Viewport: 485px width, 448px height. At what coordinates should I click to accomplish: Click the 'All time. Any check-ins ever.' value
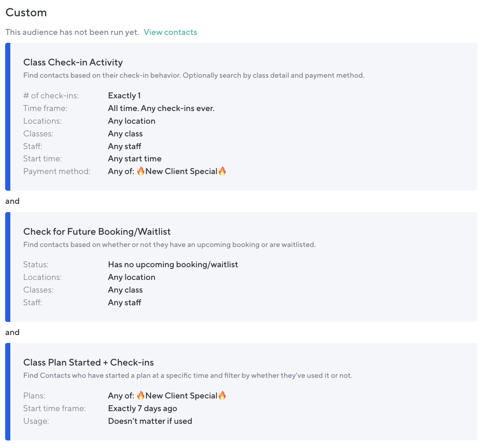[x=161, y=108]
